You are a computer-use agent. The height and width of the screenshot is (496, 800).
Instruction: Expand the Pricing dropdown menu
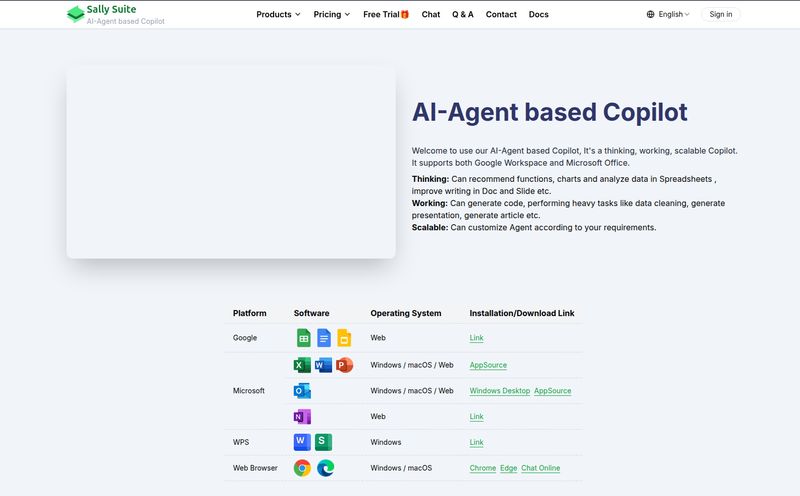(332, 14)
